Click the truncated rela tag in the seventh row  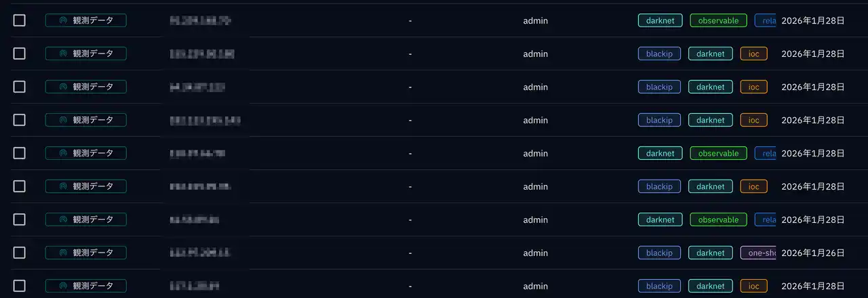[x=766, y=219]
